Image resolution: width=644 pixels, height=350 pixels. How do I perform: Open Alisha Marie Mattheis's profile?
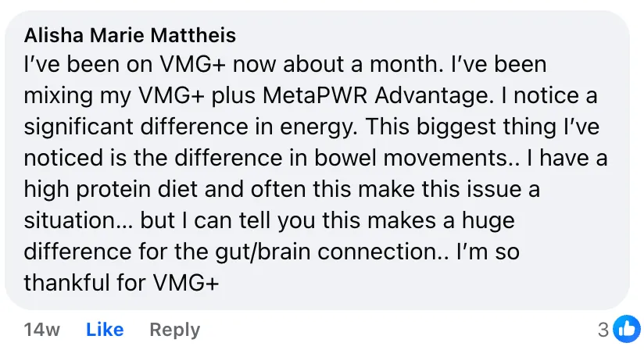pos(130,35)
